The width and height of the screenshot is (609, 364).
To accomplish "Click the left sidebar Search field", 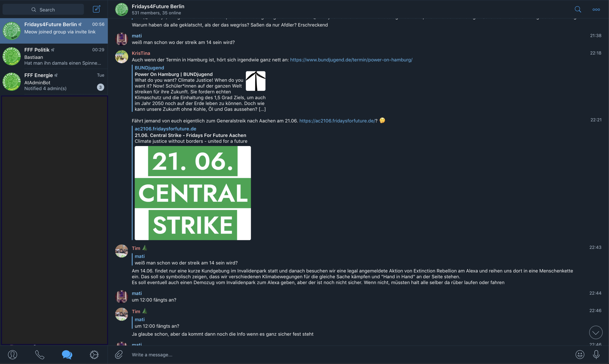I will click(43, 9).
